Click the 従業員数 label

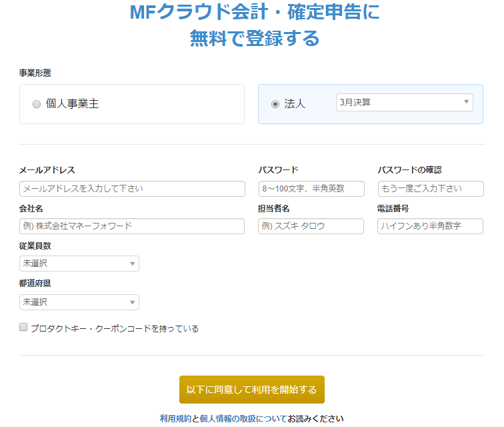point(35,246)
